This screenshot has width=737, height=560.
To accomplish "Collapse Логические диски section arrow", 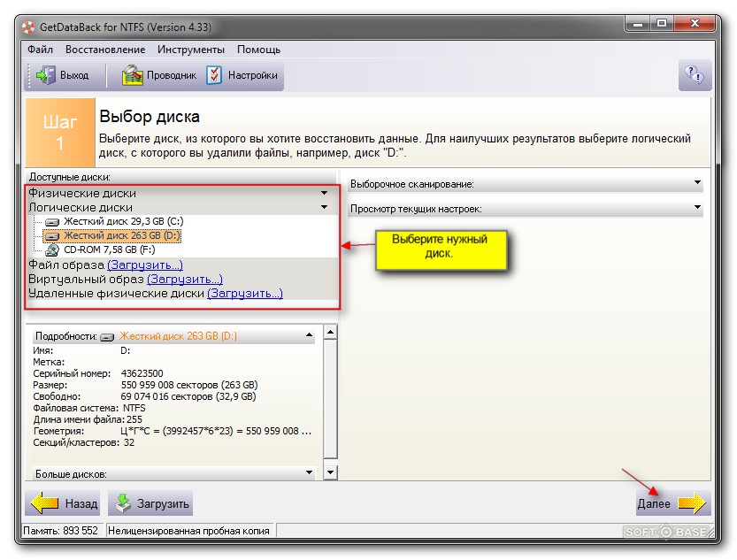I will (324, 207).
